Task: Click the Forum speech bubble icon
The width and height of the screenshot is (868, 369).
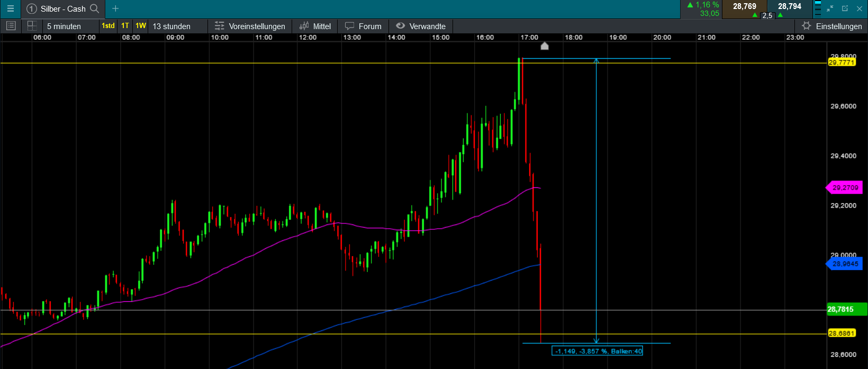Action: coord(349,26)
